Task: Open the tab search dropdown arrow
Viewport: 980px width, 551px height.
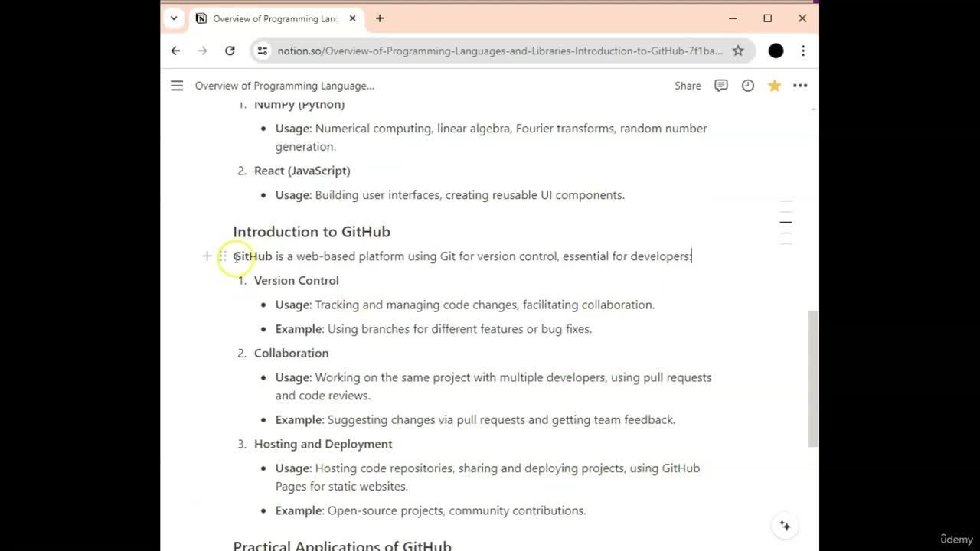Action: [174, 18]
